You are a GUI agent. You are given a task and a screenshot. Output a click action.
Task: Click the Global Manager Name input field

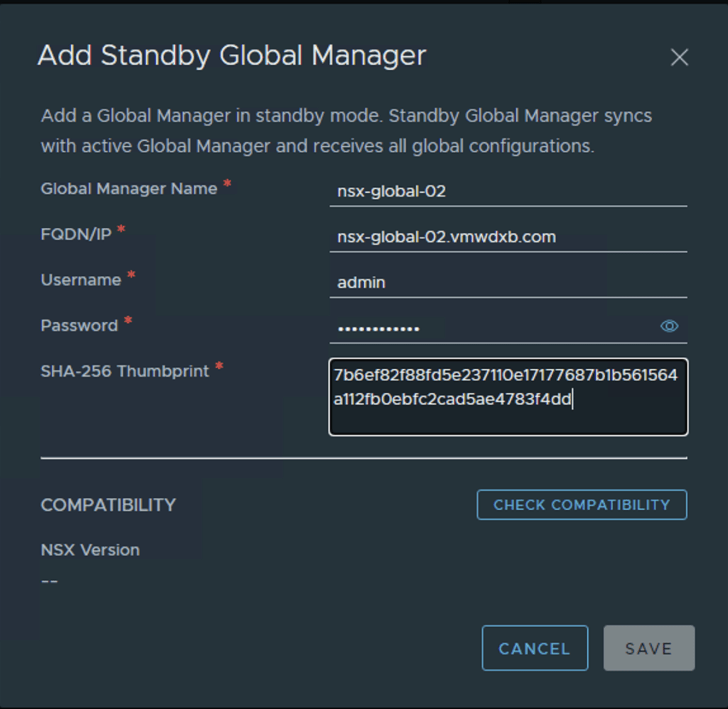[x=508, y=191]
